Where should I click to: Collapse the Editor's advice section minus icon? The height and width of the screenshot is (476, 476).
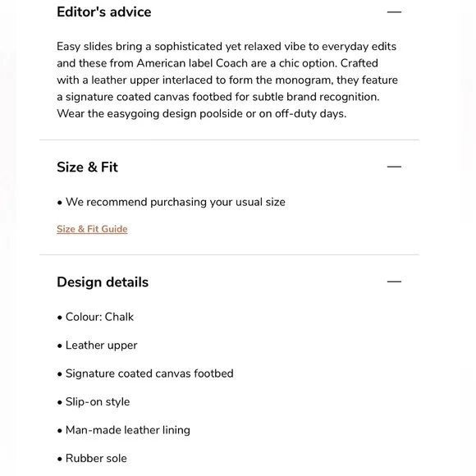[394, 12]
